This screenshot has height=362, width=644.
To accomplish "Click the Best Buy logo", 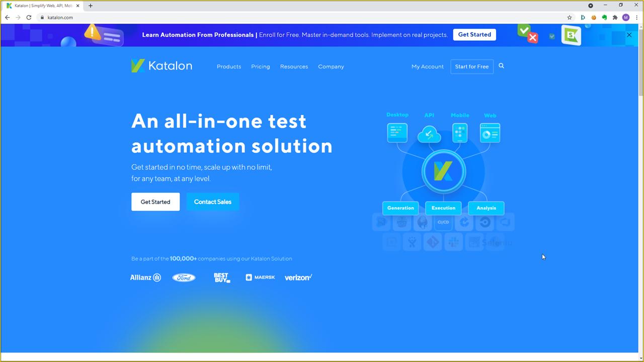I will click(222, 278).
